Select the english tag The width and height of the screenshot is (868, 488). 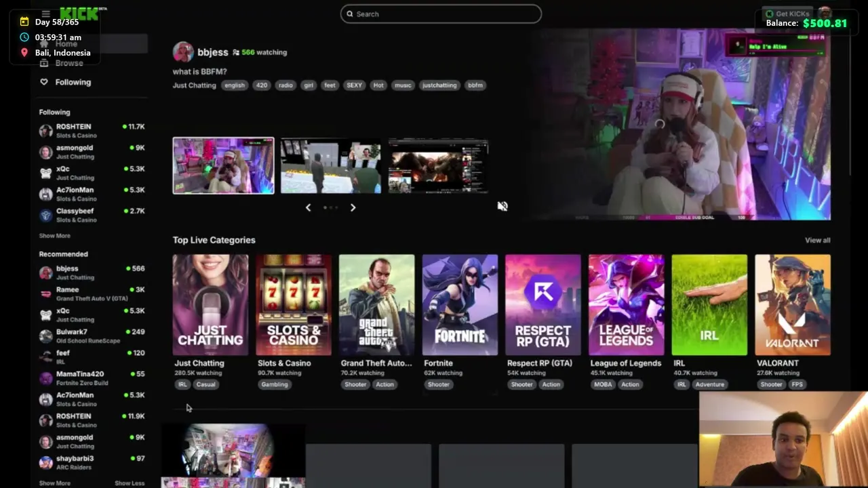(235, 85)
